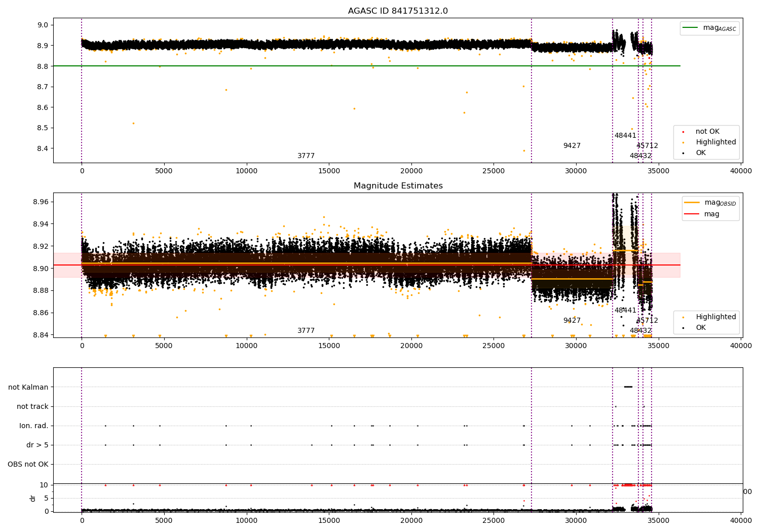The height and width of the screenshot is (532, 760).
Task: Click the '8.5' y tick of top plot
Action: pos(43,128)
